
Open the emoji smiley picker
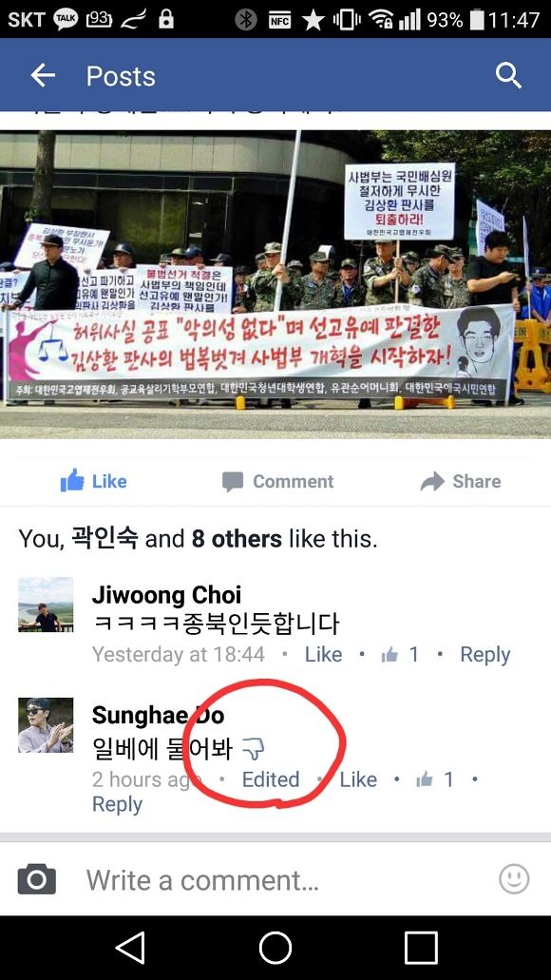[514, 879]
